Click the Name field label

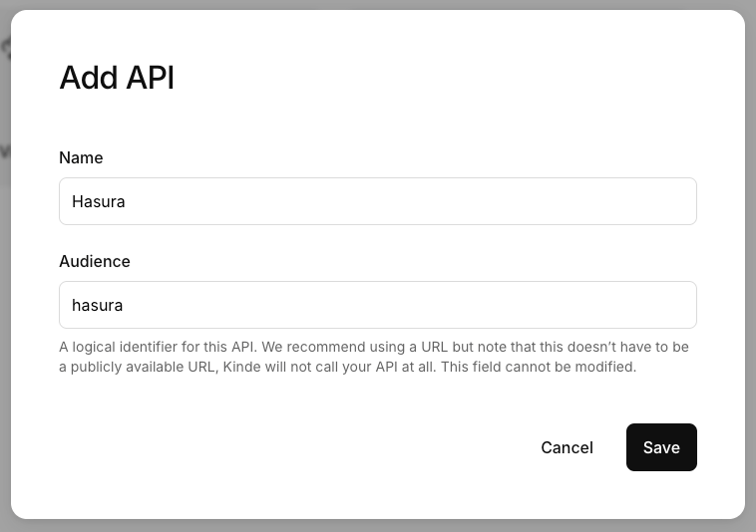[81, 158]
